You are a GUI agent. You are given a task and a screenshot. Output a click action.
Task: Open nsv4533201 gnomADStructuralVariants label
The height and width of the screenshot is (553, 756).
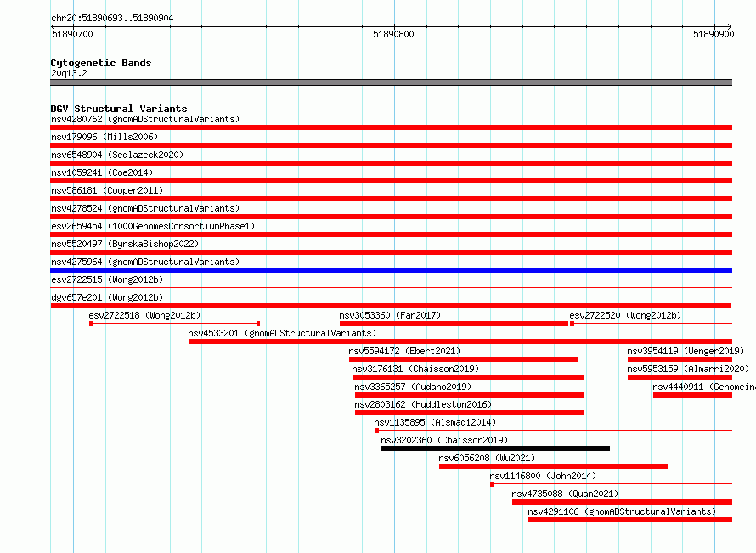click(x=282, y=333)
